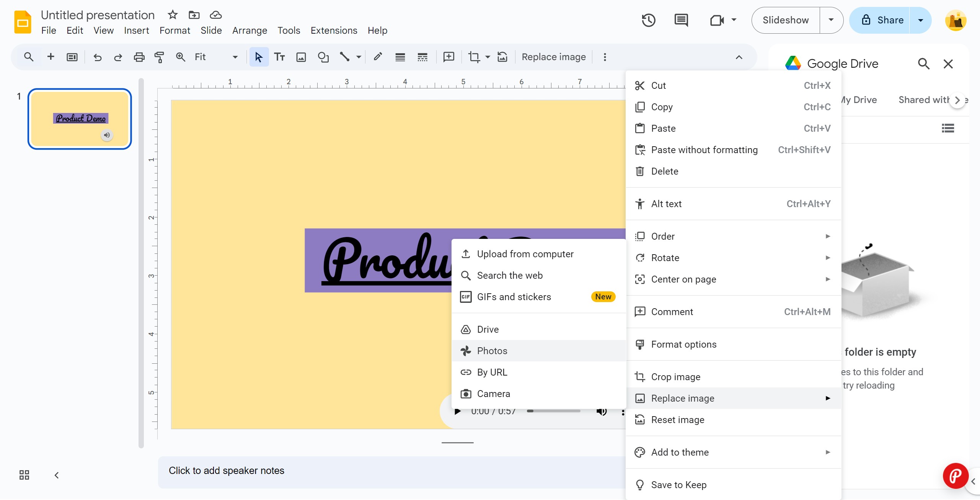Click the Reset image toolbar icon
Screen dimensions: 980x500
[502, 57]
